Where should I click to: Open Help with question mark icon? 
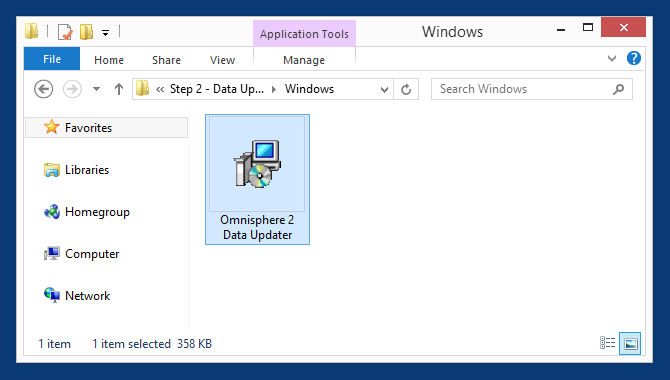[x=634, y=58]
